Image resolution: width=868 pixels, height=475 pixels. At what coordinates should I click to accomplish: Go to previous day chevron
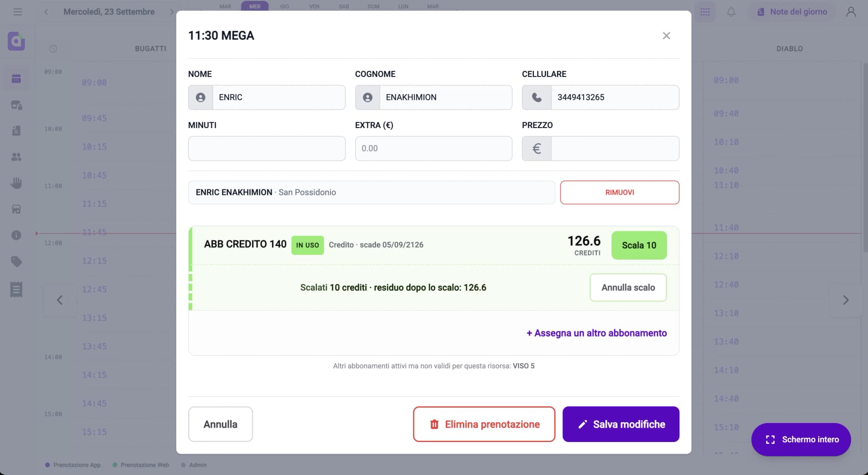tap(46, 12)
